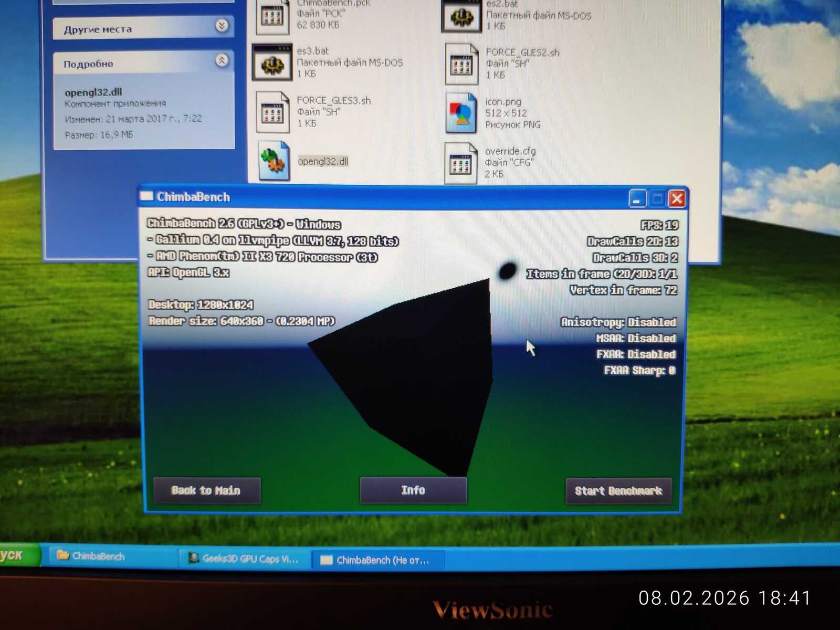The width and height of the screenshot is (840, 630).
Task: Click the 'ChimbaBench 2.6 (GPLv3+) - Windows' line
Action: pos(244,224)
